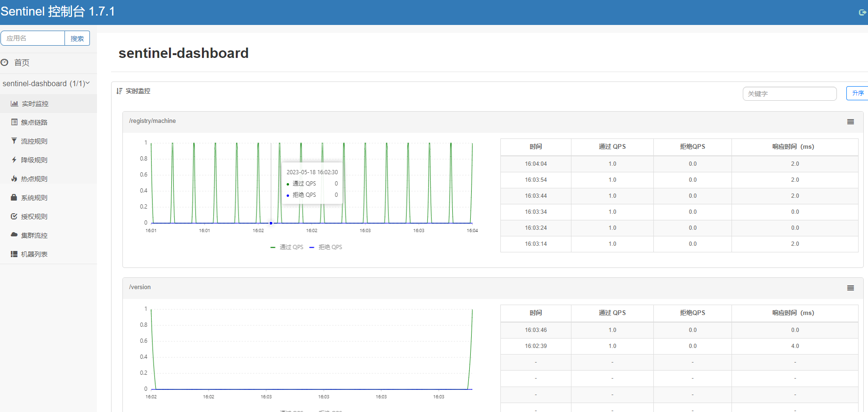Click the 16:03:44 time cell

pyautogui.click(x=536, y=196)
